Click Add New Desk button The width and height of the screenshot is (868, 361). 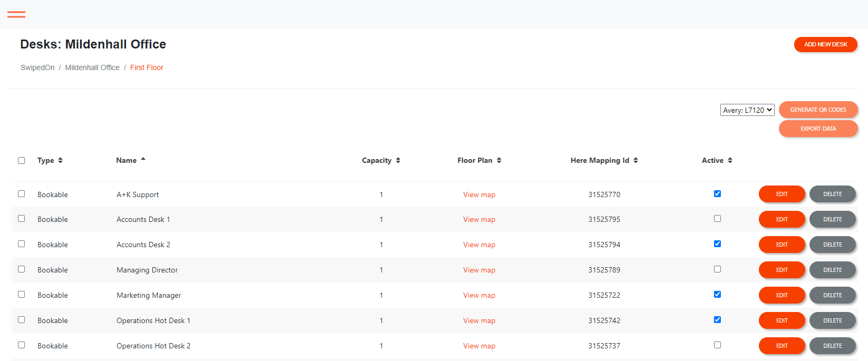(825, 44)
